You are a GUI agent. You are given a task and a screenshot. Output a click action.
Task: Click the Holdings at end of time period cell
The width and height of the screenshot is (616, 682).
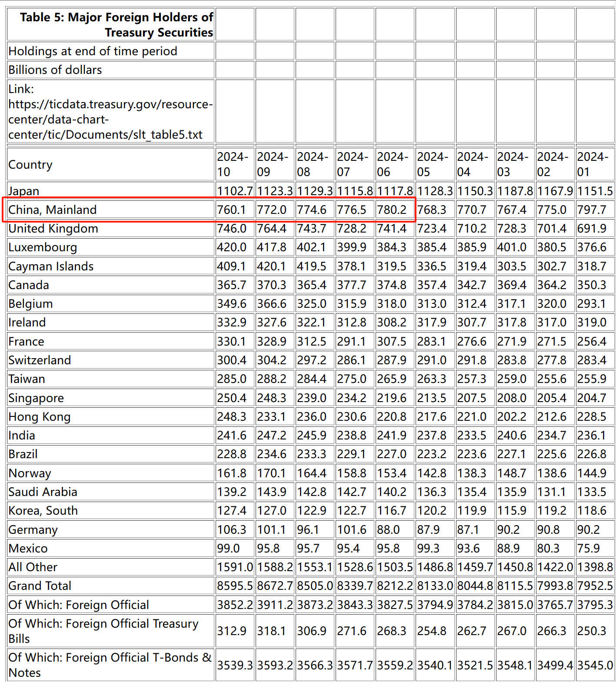[x=110, y=51]
